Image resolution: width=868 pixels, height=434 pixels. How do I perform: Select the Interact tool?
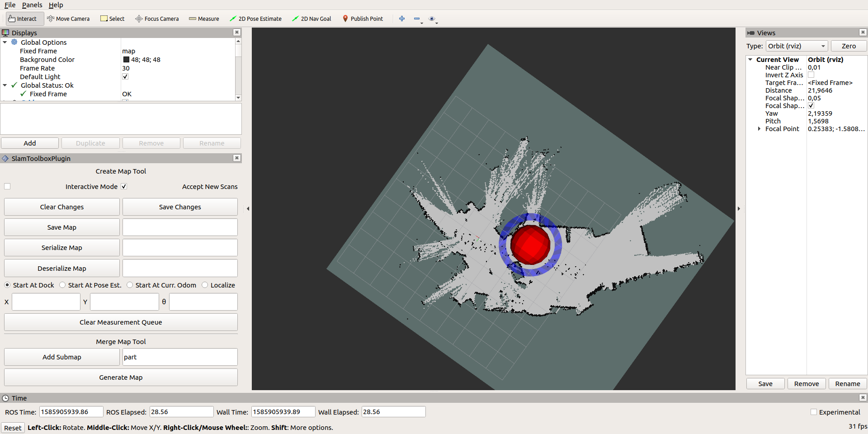[x=24, y=19]
